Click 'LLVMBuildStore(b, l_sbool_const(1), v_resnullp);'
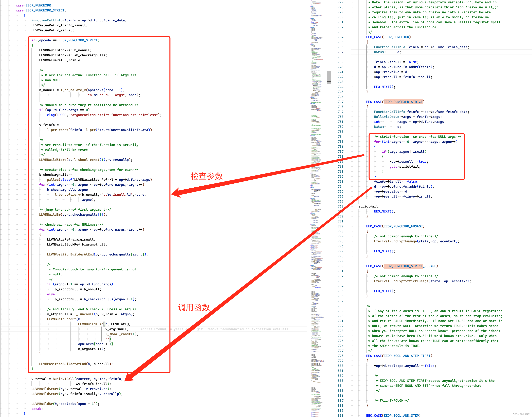 [x=86, y=160]
